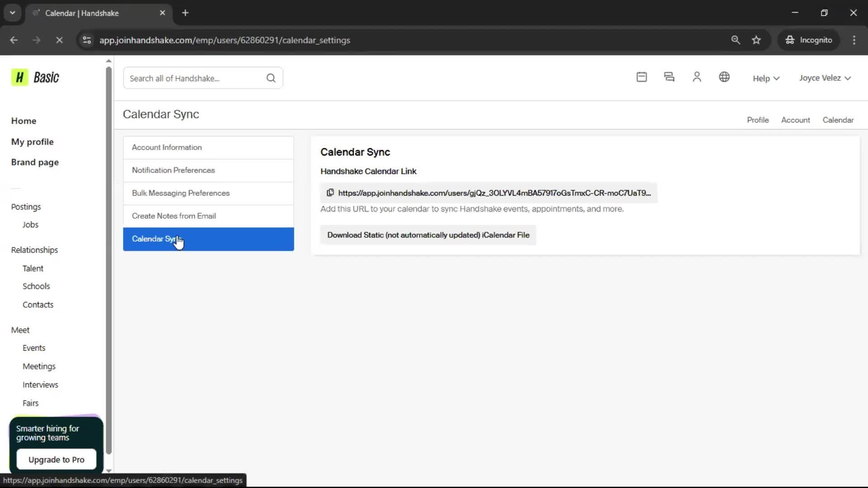Open Interviews in sidebar
The image size is (868, 488).
[40, 385]
